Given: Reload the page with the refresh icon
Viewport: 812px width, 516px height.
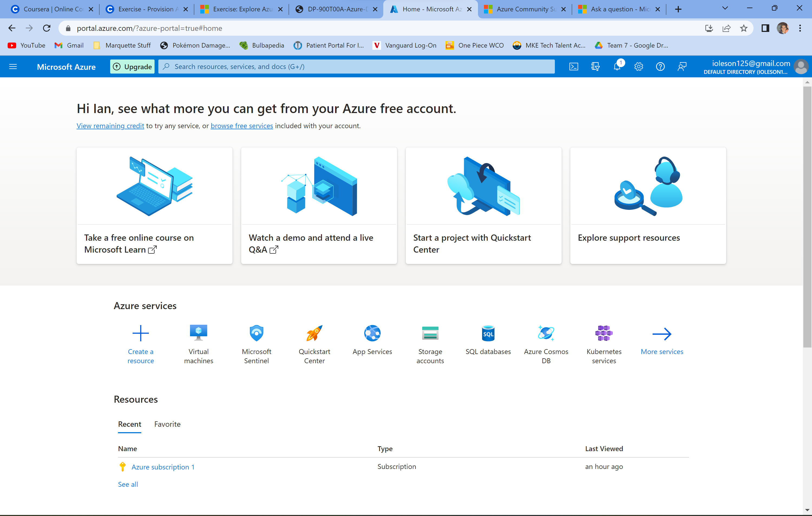Looking at the screenshot, I should click(47, 28).
